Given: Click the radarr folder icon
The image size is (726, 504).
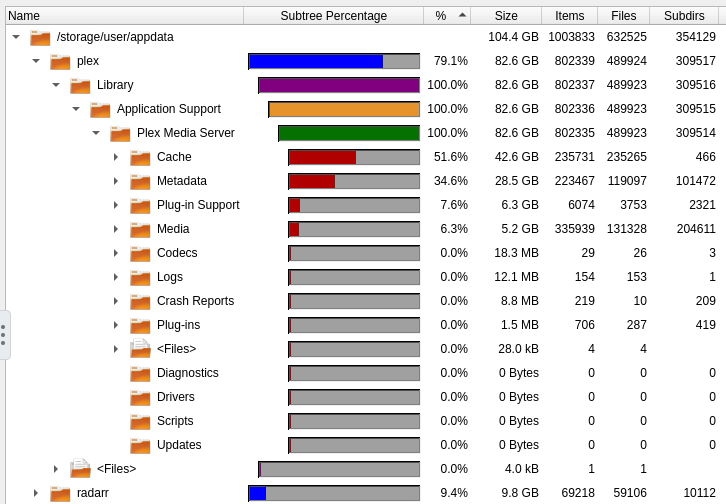Looking at the screenshot, I should click(60, 494).
